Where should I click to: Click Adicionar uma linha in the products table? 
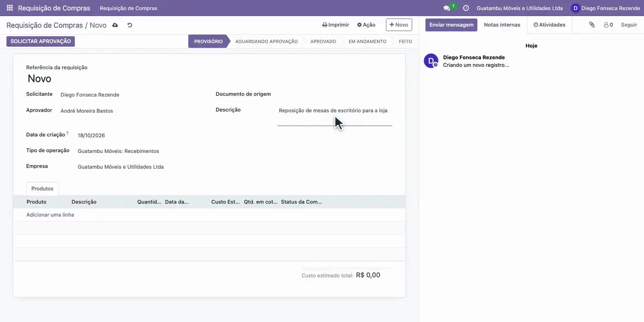[50, 215]
